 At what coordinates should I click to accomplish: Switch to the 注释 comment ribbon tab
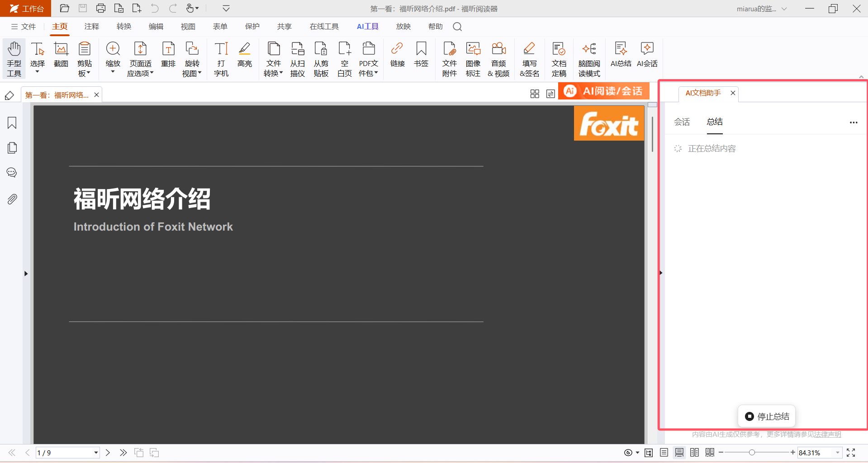pos(92,27)
